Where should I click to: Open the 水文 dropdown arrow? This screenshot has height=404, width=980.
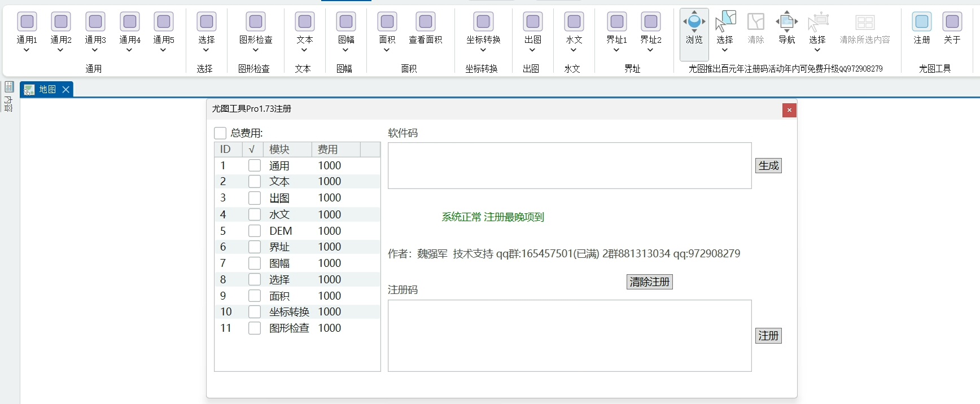[x=574, y=50]
